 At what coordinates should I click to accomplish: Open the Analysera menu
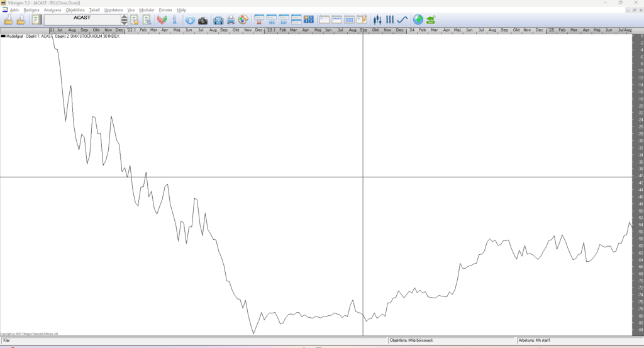pyautogui.click(x=53, y=10)
